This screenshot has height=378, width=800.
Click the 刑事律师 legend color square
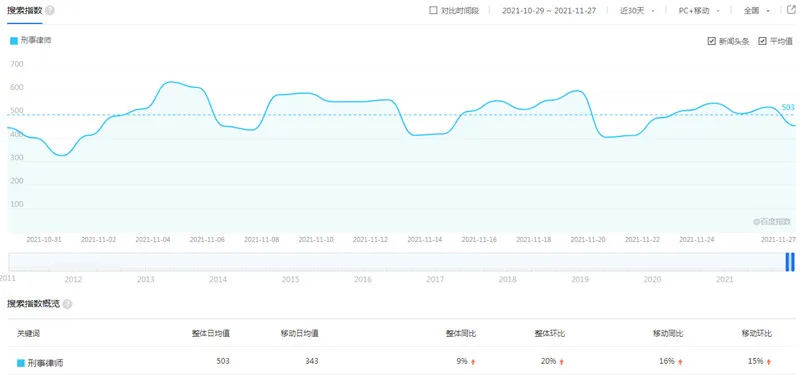(14, 41)
